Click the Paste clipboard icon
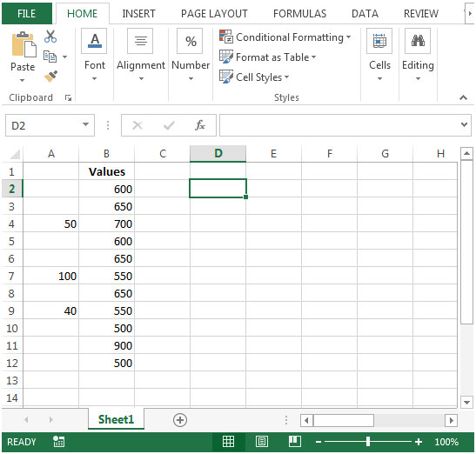This screenshot has width=476, height=454. pyautogui.click(x=23, y=44)
